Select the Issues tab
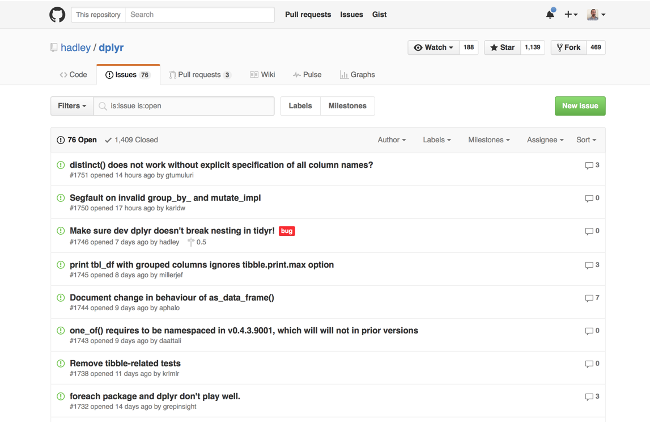The width and height of the screenshot is (650, 422). pos(128,75)
